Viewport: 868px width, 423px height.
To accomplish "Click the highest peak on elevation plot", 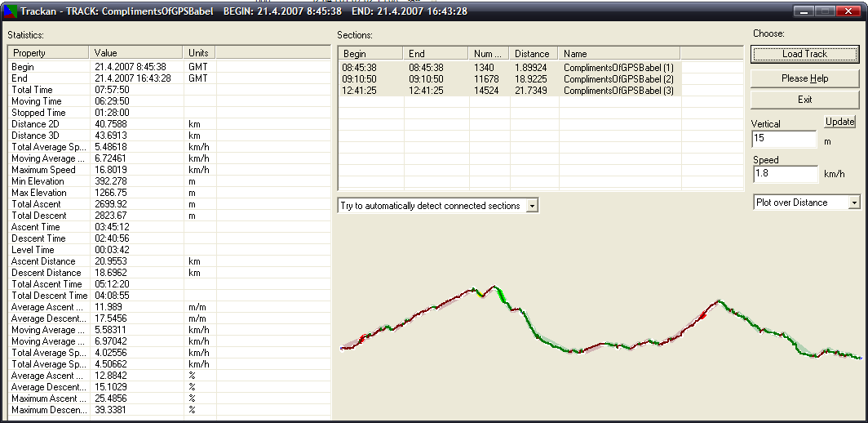I will click(494, 287).
